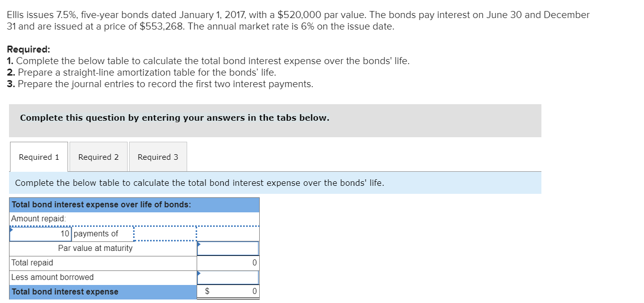644x303 pixels.
Task: Open the Required 3 tab
Action: click(158, 157)
